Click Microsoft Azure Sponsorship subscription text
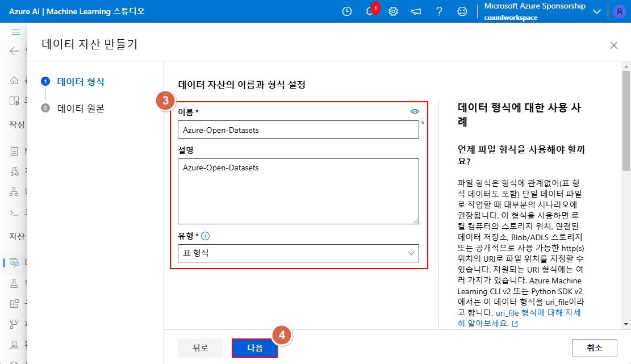Screen dimensions: 631x364 coord(535,6)
